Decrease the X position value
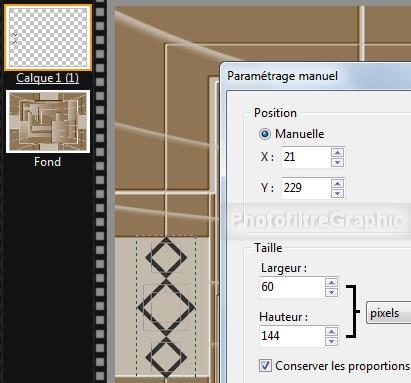Screen dimensions: 411x383 (337, 162)
